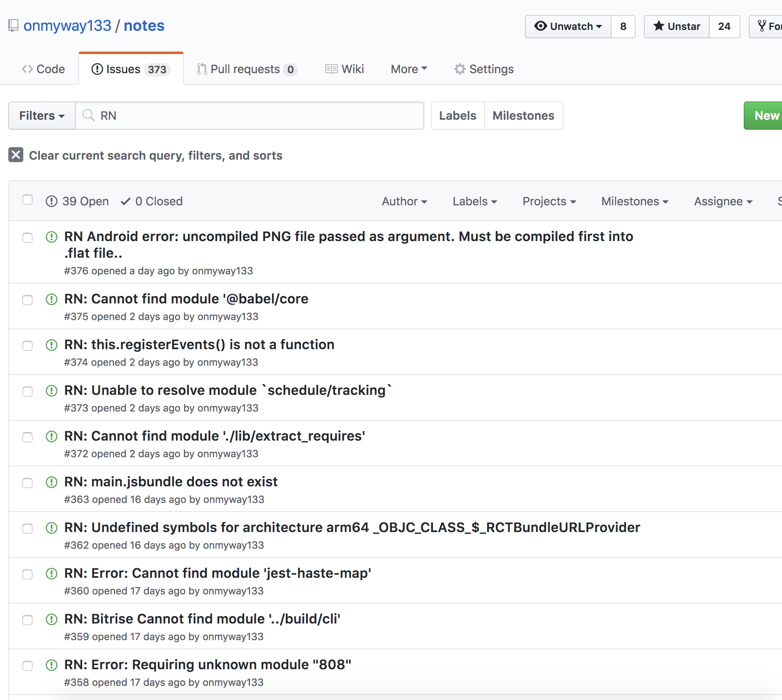Screen dimensions: 782x700
Task: Click the green New issue button
Action: coord(764,116)
